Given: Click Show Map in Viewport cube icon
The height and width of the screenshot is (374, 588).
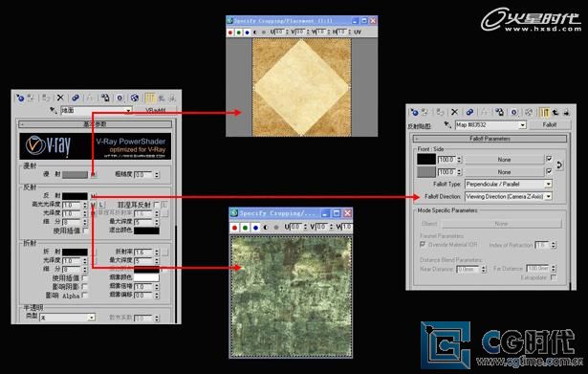Looking at the screenshot, I should 135,98.
